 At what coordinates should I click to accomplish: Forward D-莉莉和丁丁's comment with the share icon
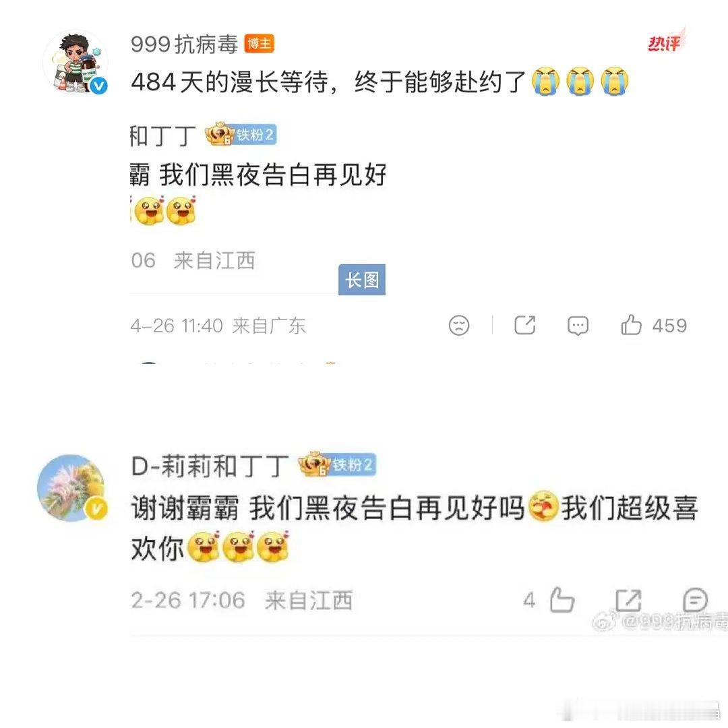coord(628,601)
